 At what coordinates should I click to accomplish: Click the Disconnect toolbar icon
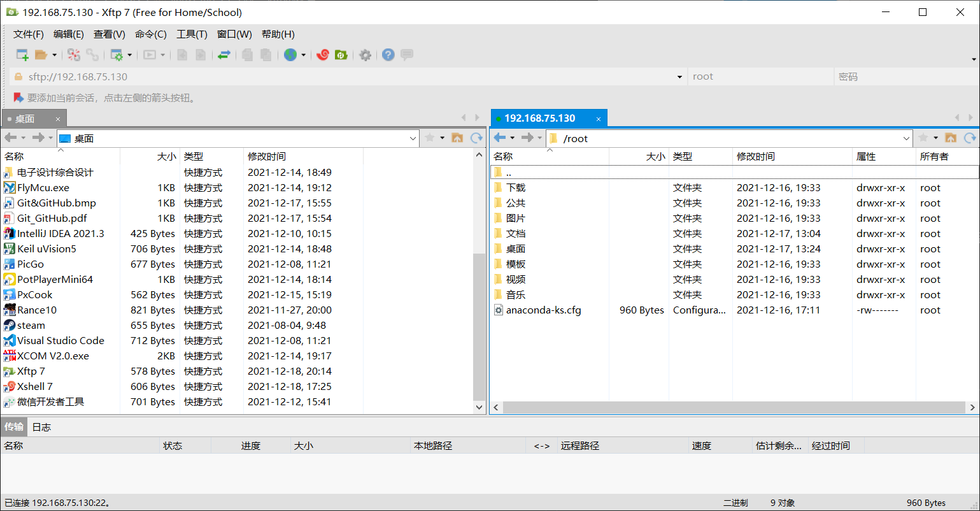tap(74, 55)
